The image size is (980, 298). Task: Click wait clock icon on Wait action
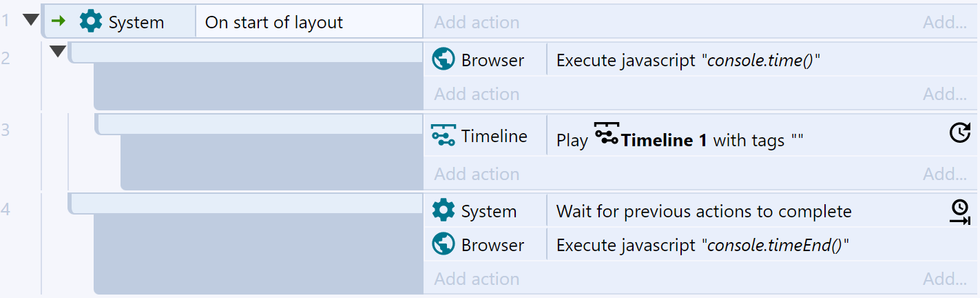click(x=960, y=212)
